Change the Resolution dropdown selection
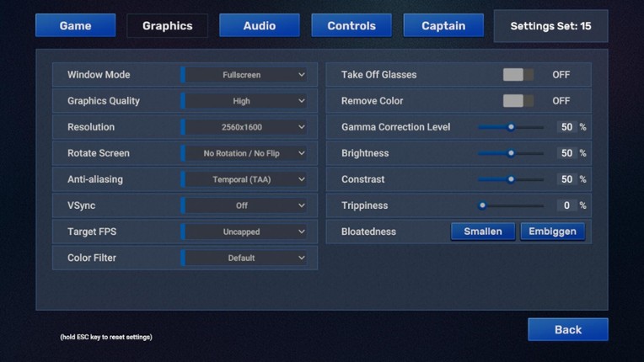Image resolution: width=644 pixels, height=362 pixels. click(x=246, y=127)
